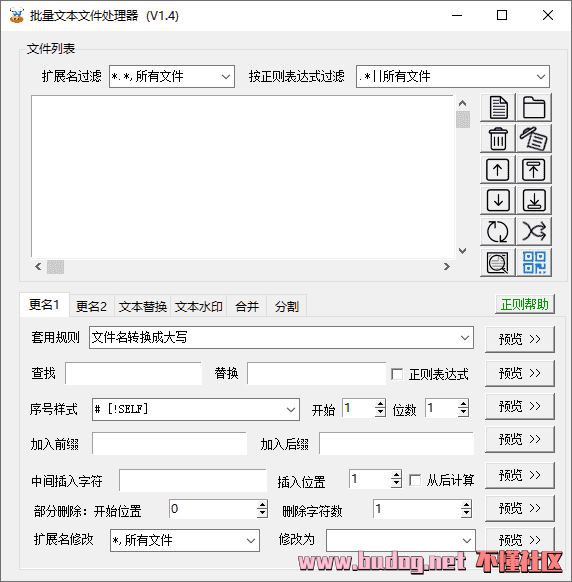Click the trash can delete icon

[498, 138]
